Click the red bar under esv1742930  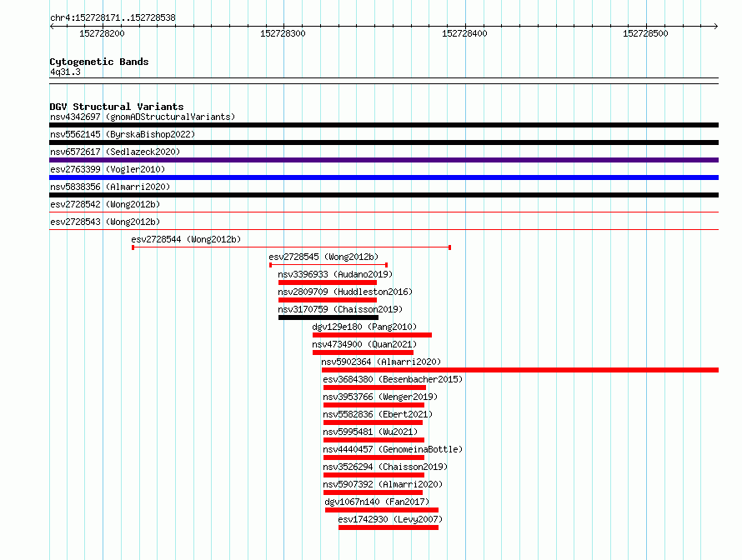[389, 527]
